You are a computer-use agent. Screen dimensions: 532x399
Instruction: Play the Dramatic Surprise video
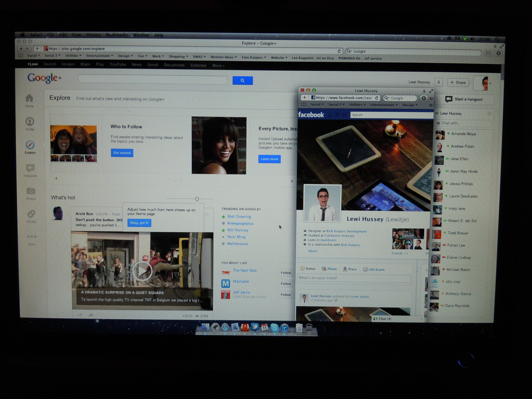point(142,271)
